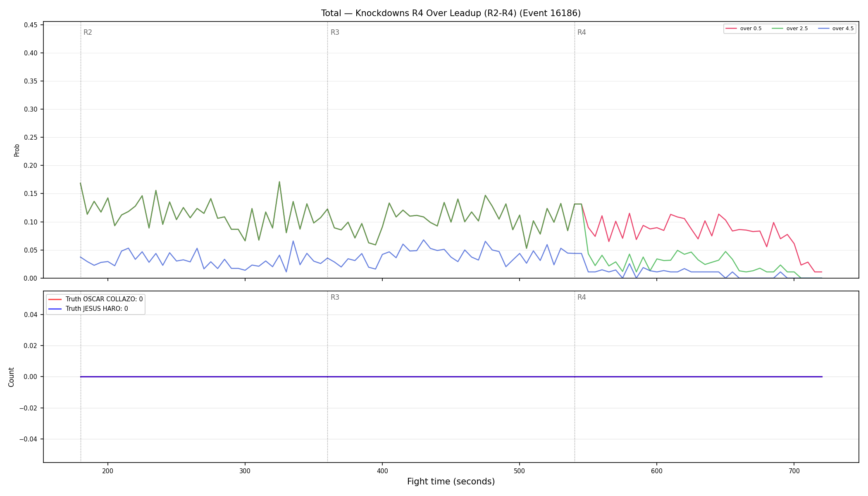
Task: Click the −0.02 tick label on Count axis
Action: [28, 408]
